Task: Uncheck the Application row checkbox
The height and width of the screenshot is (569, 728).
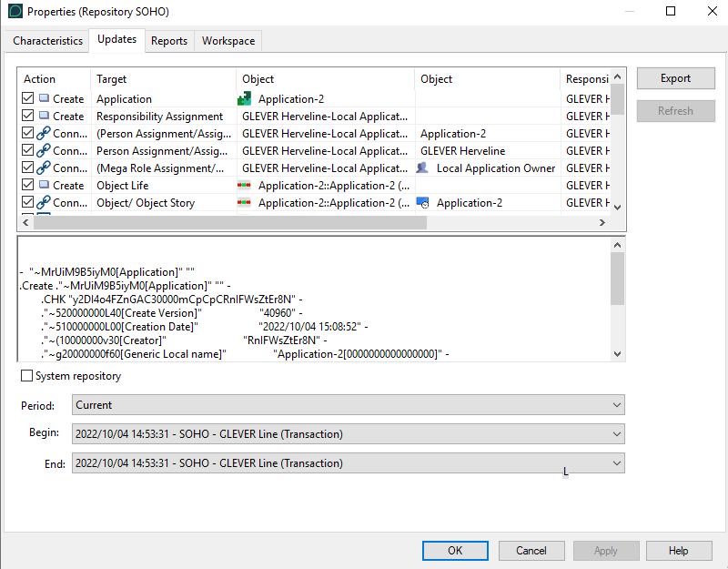Action: click(28, 99)
